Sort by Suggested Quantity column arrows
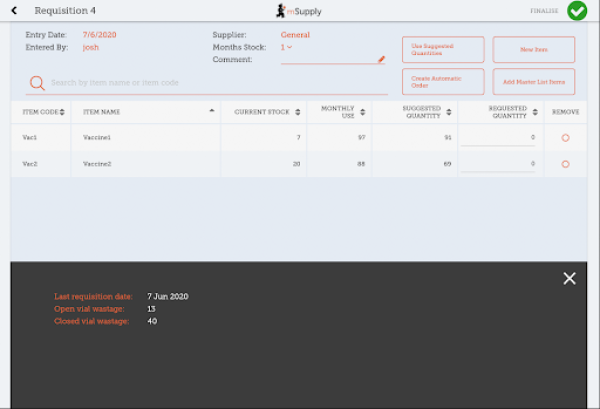The width and height of the screenshot is (600, 409). click(455, 112)
